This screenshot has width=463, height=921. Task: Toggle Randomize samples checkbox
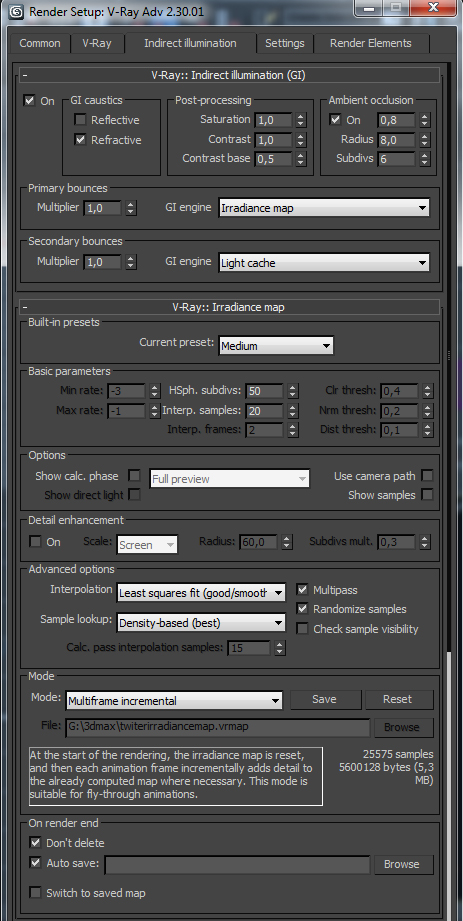coord(302,609)
